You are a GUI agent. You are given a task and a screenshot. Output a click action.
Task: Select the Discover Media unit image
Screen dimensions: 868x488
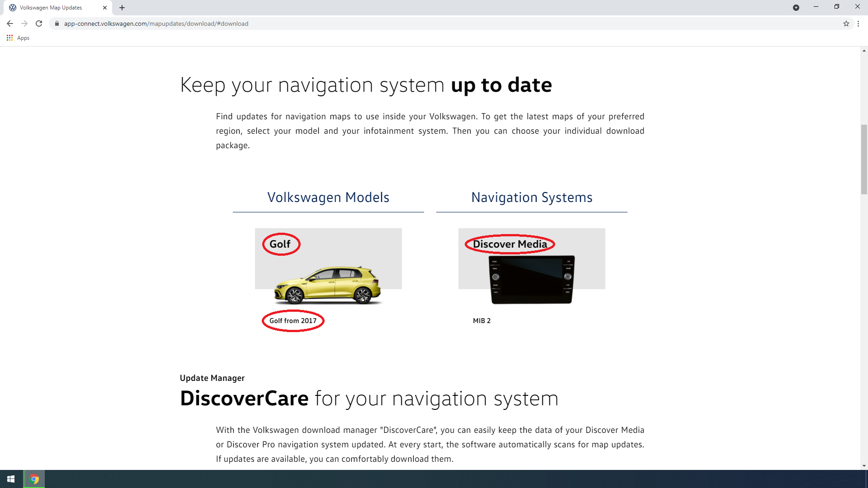click(532, 279)
